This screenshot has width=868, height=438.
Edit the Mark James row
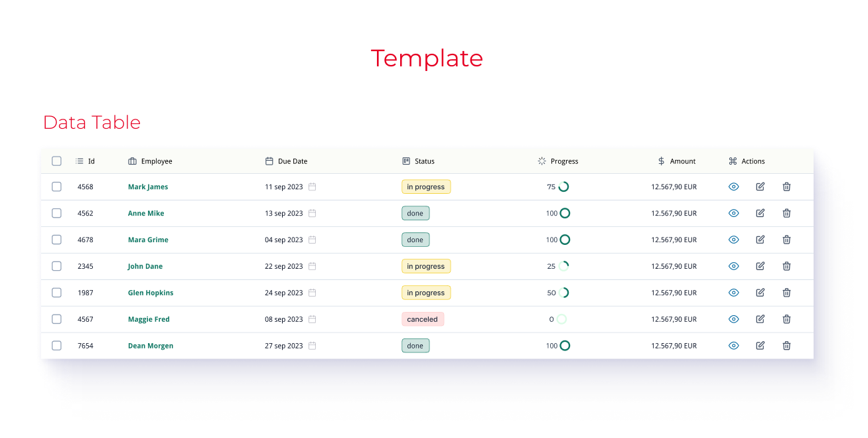pos(760,186)
